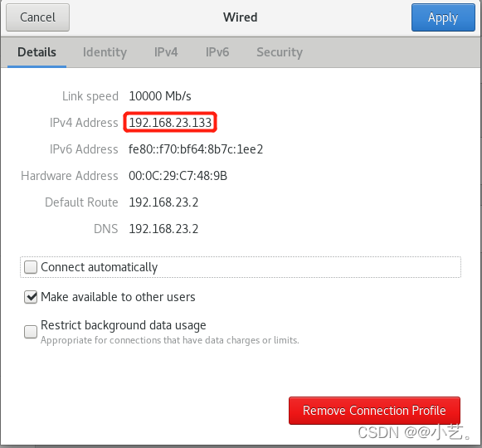The width and height of the screenshot is (482, 448).
Task: Click the hardware address 00:0C:29:C7:48:9B
Action: click(178, 176)
